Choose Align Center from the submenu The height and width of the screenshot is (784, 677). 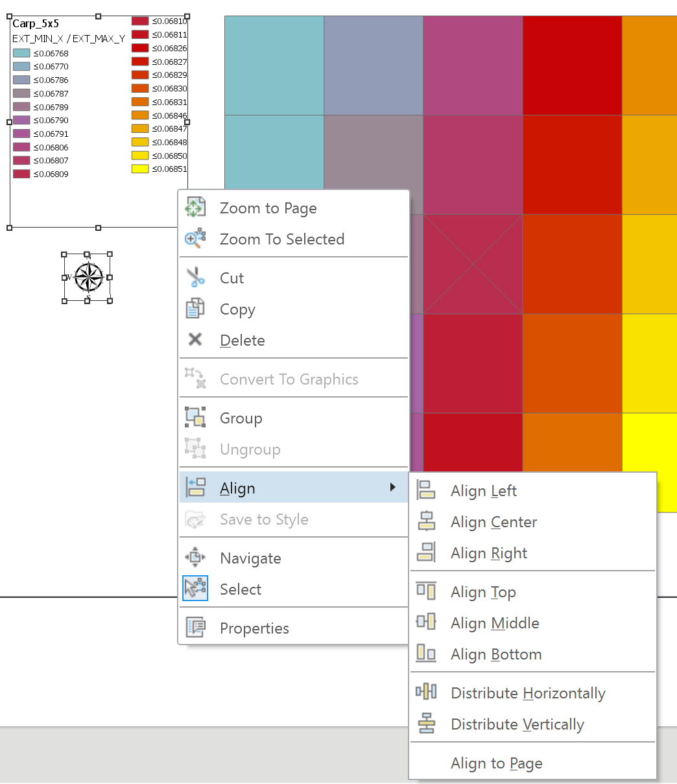coord(493,522)
